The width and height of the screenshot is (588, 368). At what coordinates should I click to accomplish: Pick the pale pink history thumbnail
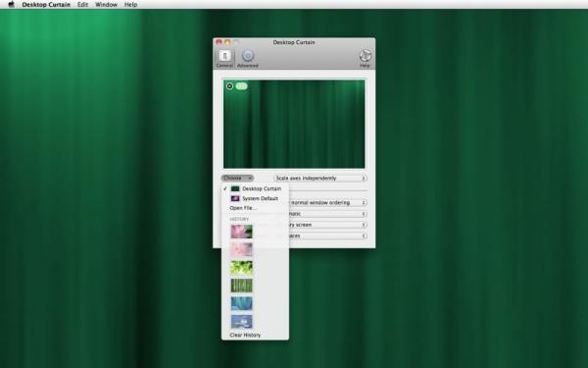point(241,249)
